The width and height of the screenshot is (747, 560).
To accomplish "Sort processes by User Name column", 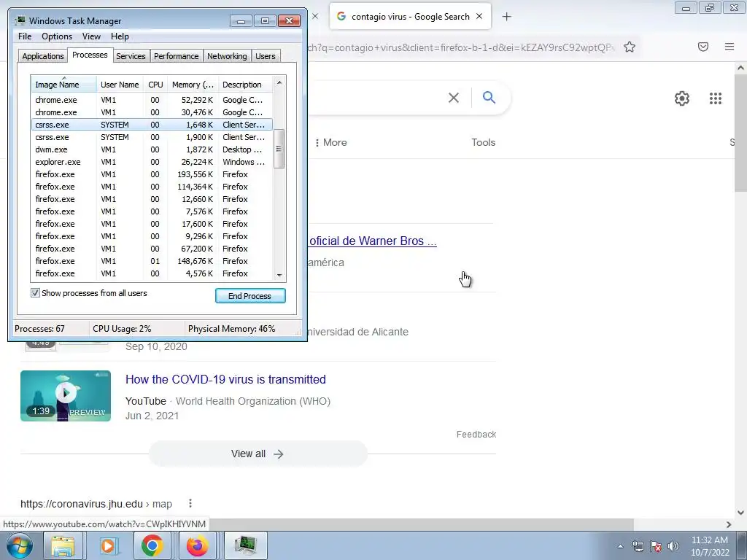I will click(x=120, y=85).
